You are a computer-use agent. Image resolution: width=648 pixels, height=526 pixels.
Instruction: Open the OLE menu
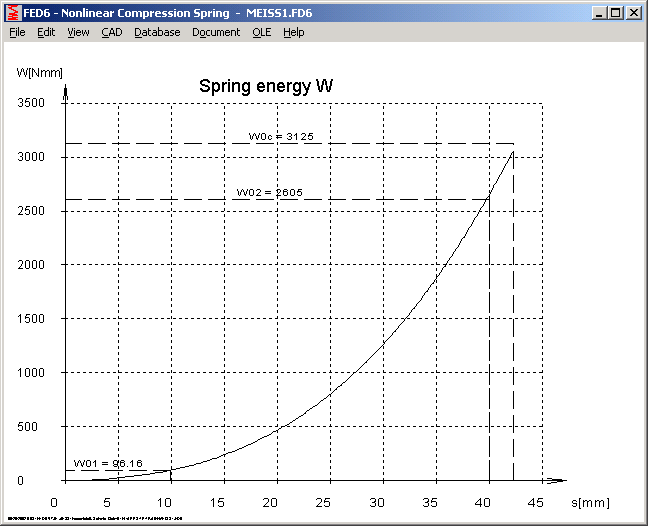pyautogui.click(x=261, y=32)
